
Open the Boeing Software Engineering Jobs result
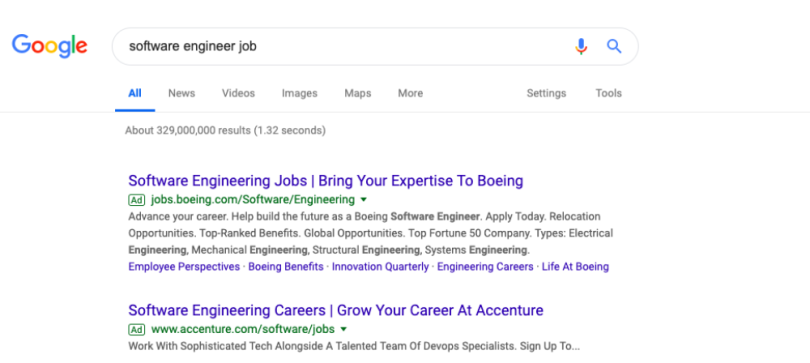326,181
